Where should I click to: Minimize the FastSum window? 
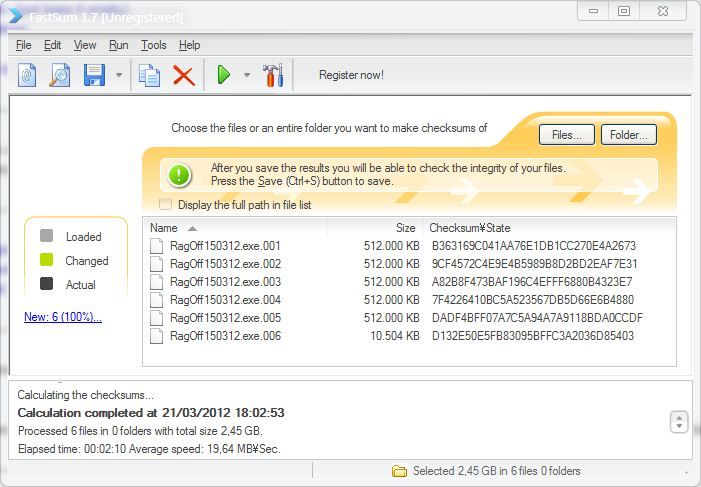pos(594,11)
